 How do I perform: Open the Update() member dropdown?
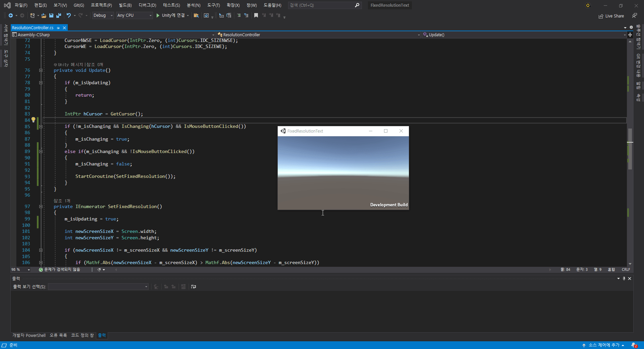524,35
